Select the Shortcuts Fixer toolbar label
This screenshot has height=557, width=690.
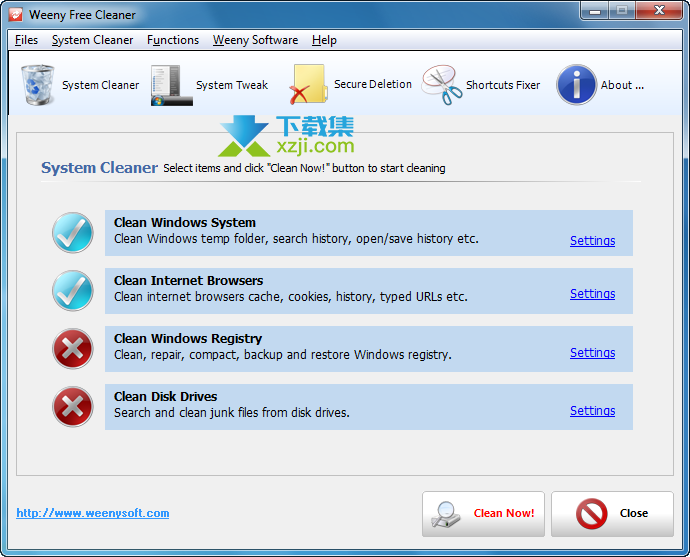pos(503,85)
